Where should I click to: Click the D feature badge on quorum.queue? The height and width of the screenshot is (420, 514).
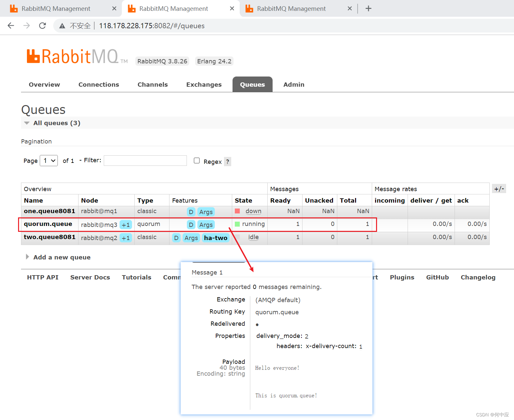coord(191,225)
